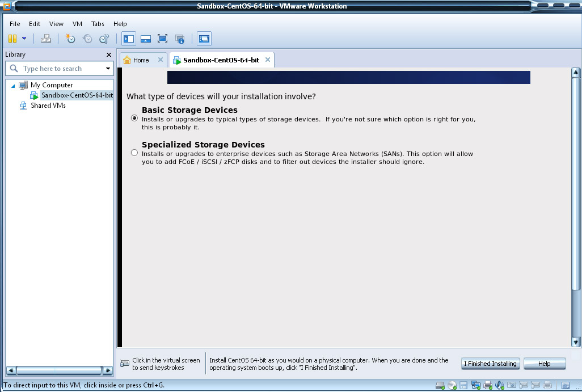Image resolution: width=582 pixels, height=392 pixels.
Task: Revert VM to previous snapshot icon
Action: [87, 39]
